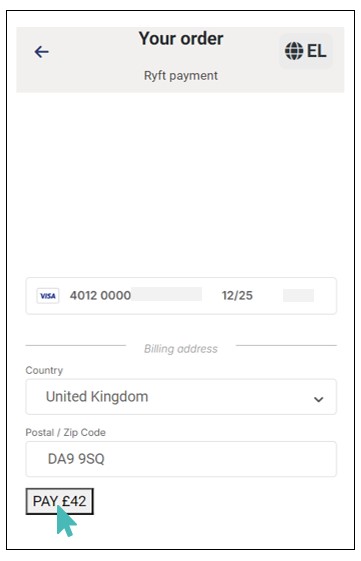This screenshot has width=361, height=561.
Task: Click the Postal / Zip Code label
Action: click(x=65, y=432)
